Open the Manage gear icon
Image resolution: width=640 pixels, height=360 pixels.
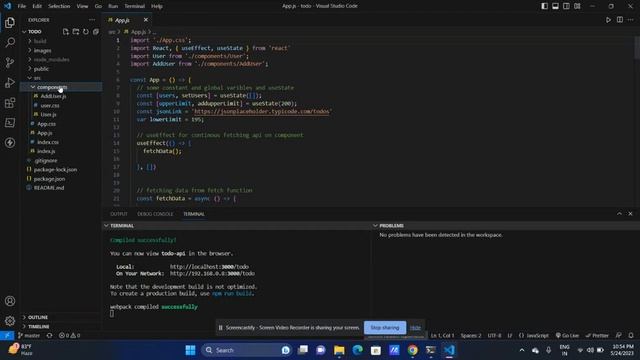coord(10,320)
